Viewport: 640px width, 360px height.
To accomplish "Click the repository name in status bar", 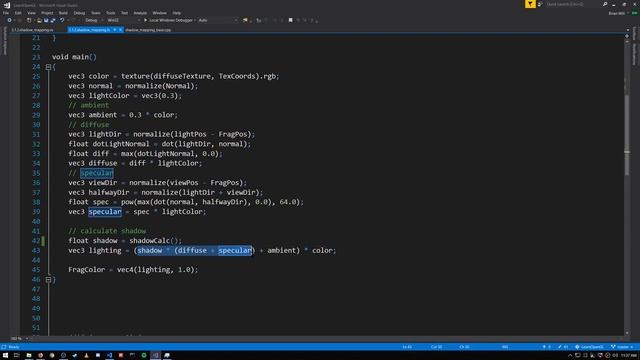I will 589,347.
